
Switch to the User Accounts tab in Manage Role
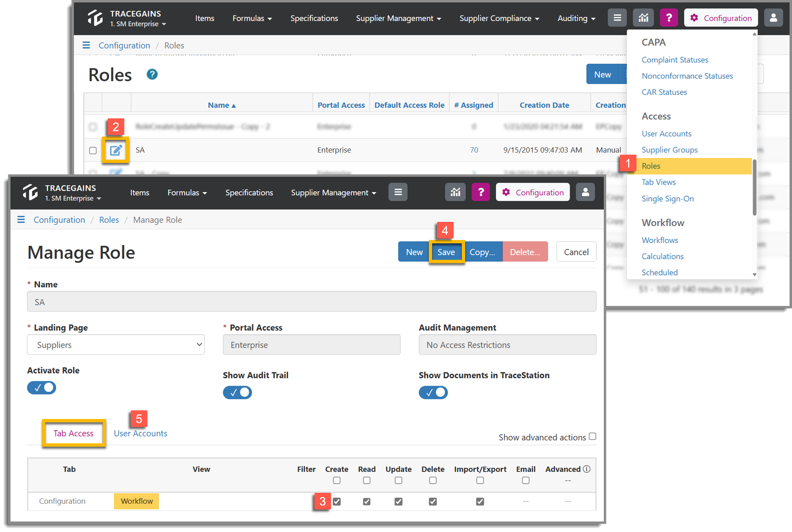pos(140,433)
